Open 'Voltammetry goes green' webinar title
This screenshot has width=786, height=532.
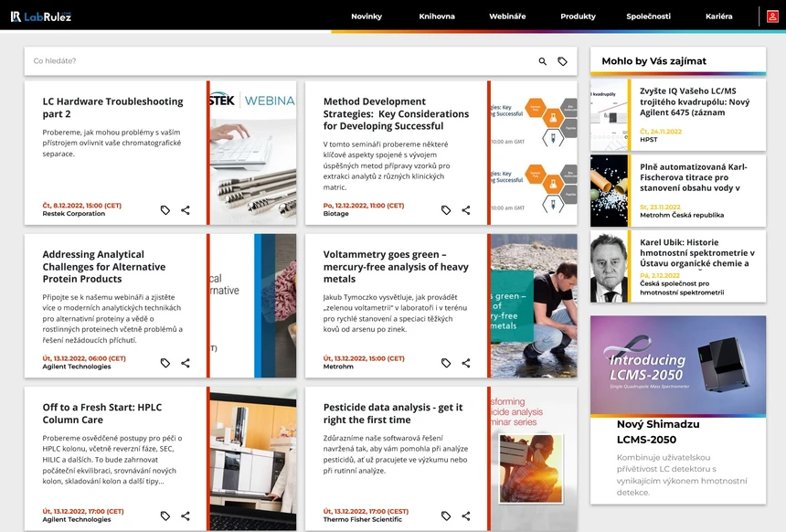[x=396, y=267]
